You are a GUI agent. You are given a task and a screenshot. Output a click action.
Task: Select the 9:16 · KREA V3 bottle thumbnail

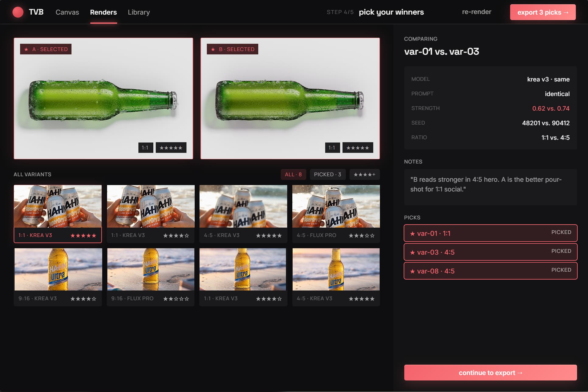tap(58, 270)
